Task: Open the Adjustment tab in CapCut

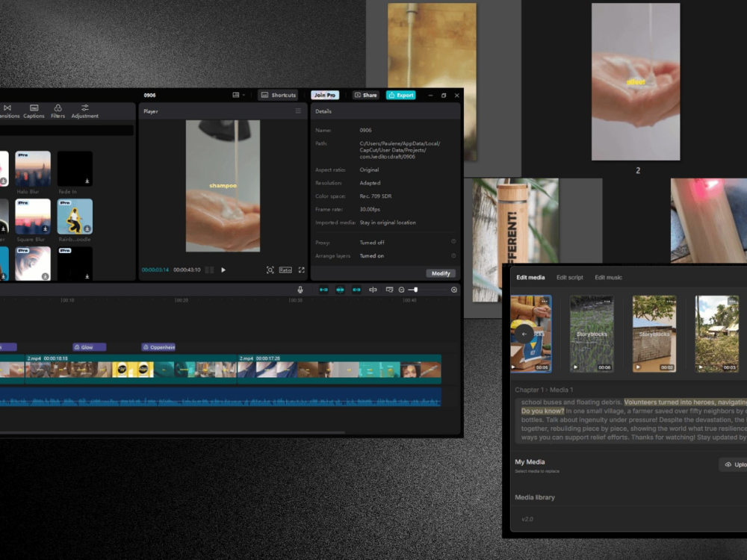Action: (x=85, y=111)
